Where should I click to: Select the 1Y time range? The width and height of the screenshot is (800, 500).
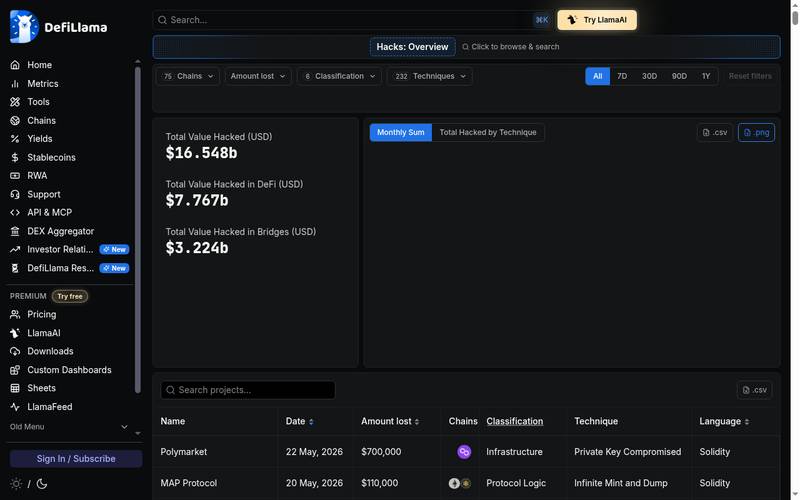pyautogui.click(x=706, y=76)
